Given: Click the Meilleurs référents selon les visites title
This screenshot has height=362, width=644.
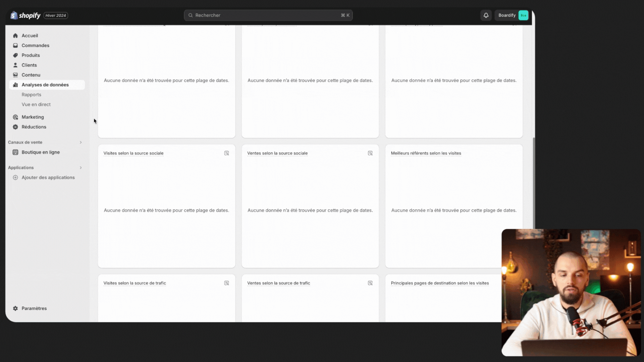Looking at the screenshot, I should click(426, 153).
